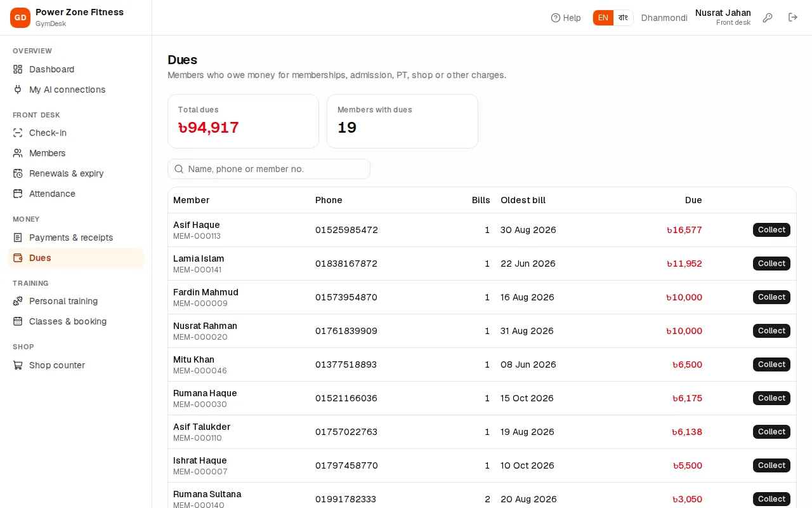This screenshot has height=508, width=812.
Task: Click the Oldest bill column header
Action: [523, 200]
